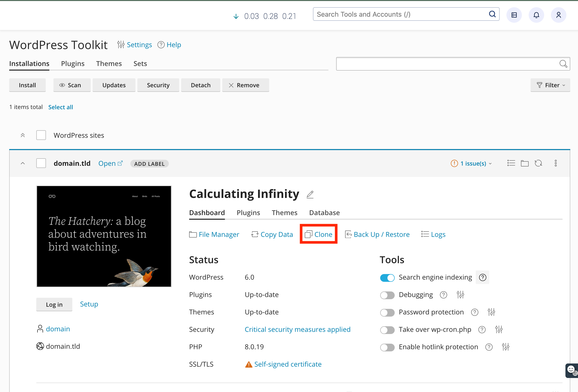Open WordPress Toolkit Settings link
The height and width of the screenshot is (392, 578).
click(x=134, y=45)
